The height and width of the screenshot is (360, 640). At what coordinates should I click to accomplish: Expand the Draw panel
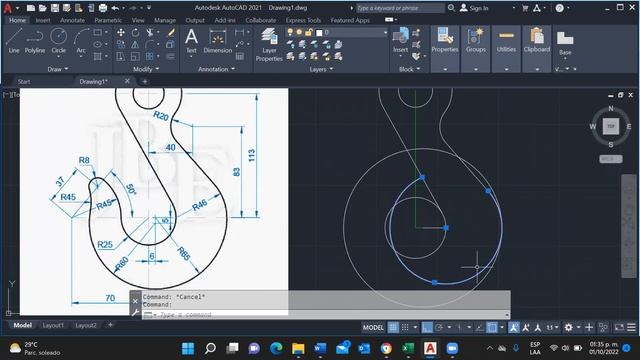click(x=58, y=69)
